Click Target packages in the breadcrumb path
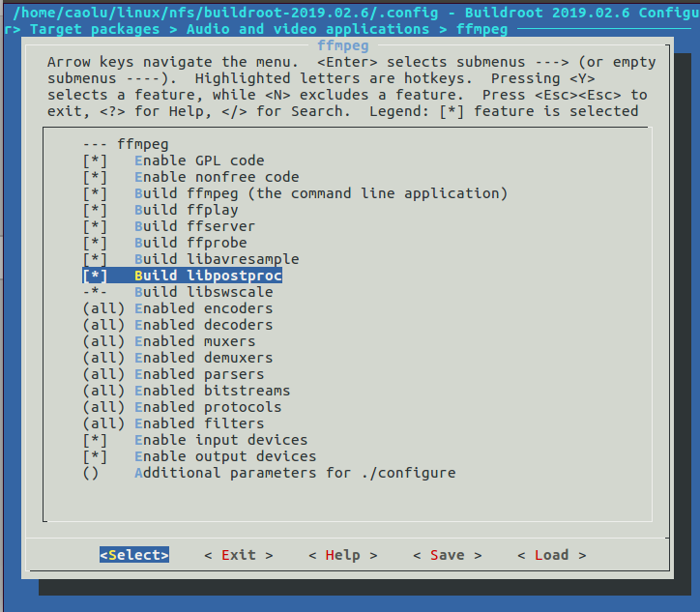Screen dimensions: 700x612 [x=95, y=29]
